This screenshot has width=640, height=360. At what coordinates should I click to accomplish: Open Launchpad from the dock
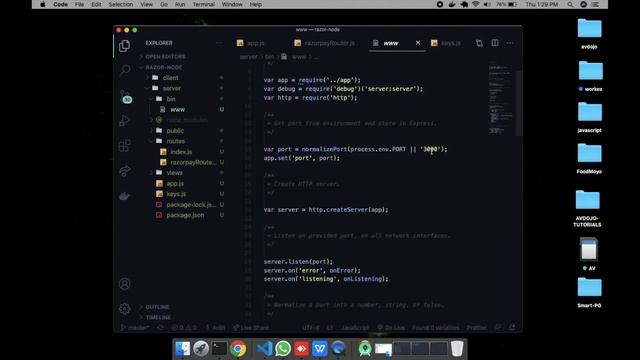(201, 349)
